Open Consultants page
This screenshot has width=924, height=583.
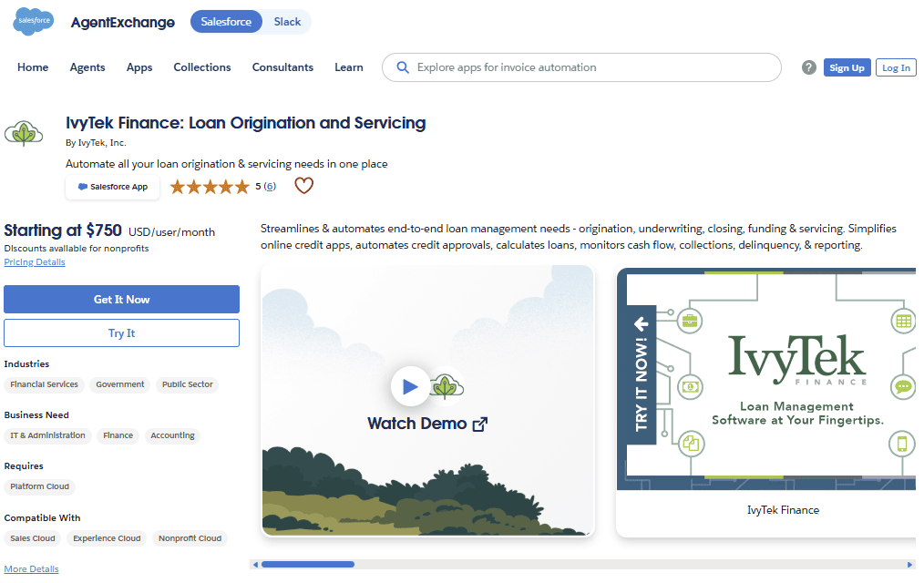[x=282, y=67]
